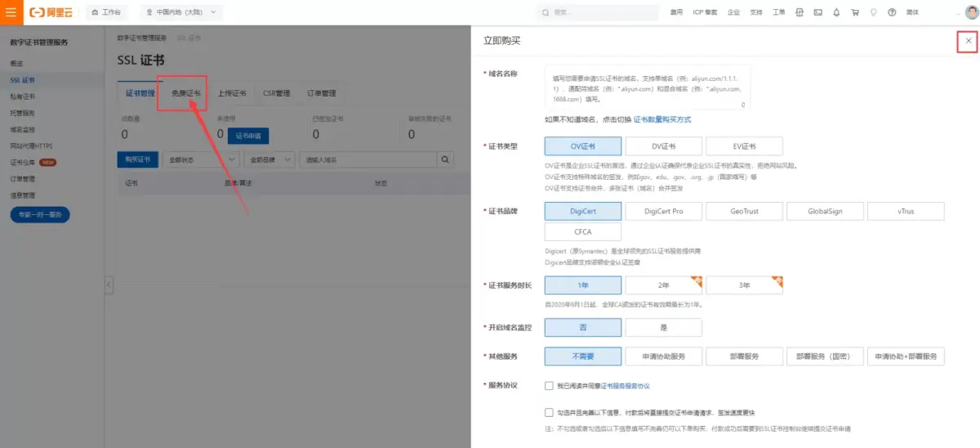Switch to the 免费证书 tab
Viewport: 980px width, 448px height.
pos(185,93)
